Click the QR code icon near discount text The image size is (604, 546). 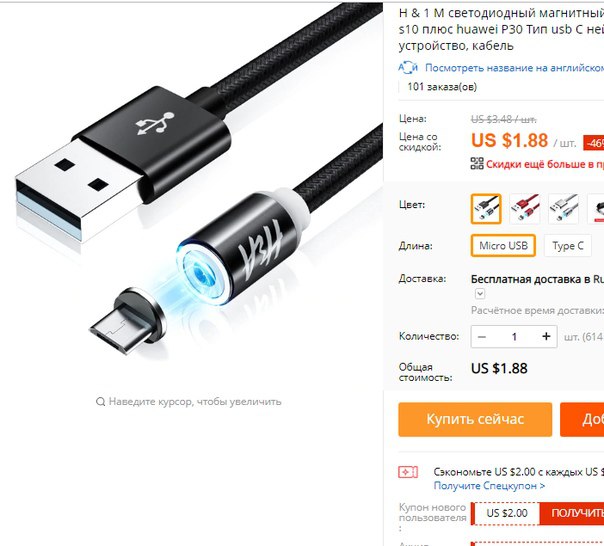(477, 163)
